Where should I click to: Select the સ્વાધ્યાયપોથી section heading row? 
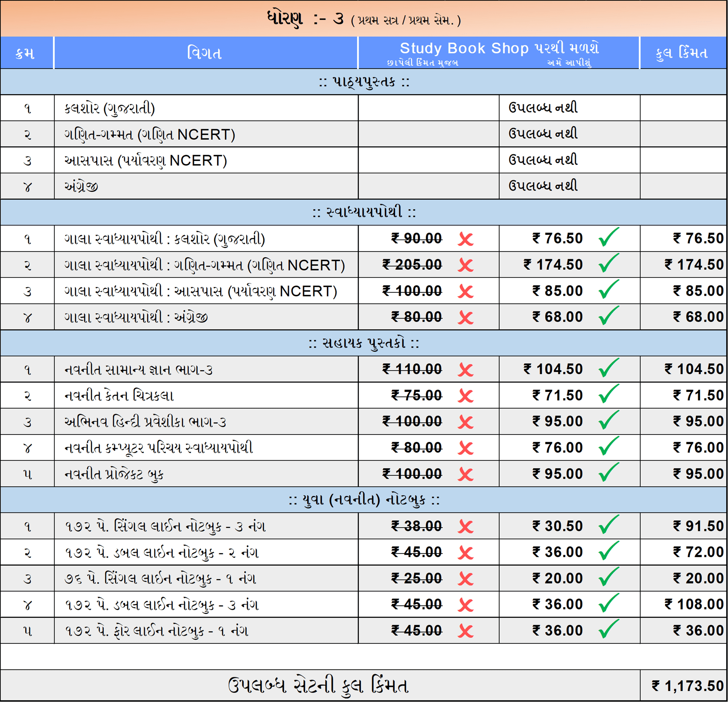(x=363, y=212)
